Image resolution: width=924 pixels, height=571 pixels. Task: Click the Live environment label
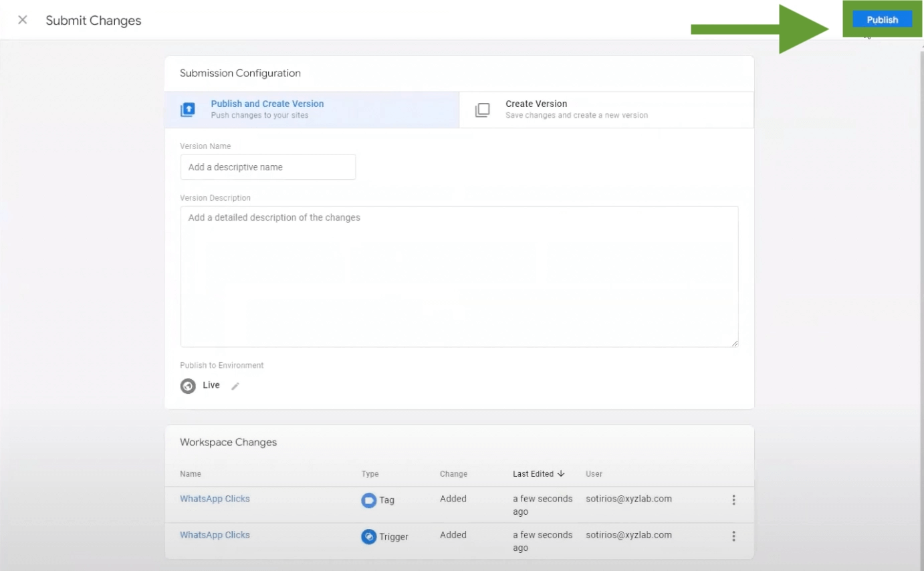pos(211,385)
